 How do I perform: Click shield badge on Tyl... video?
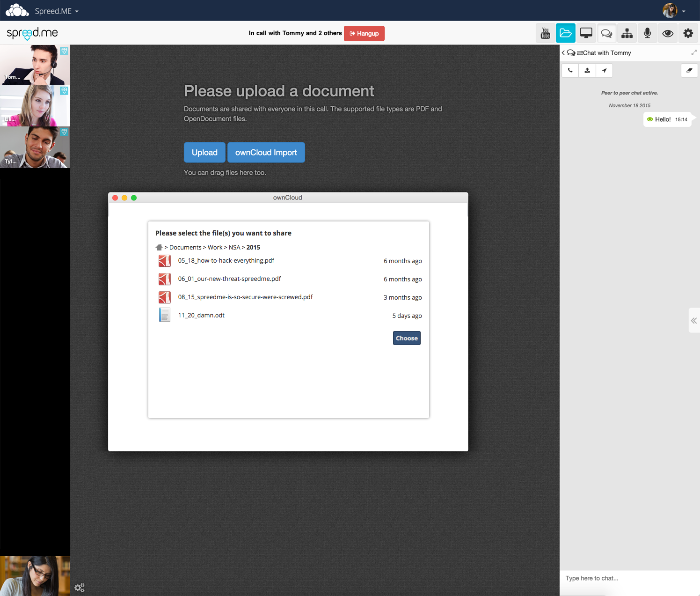[64, 132]
